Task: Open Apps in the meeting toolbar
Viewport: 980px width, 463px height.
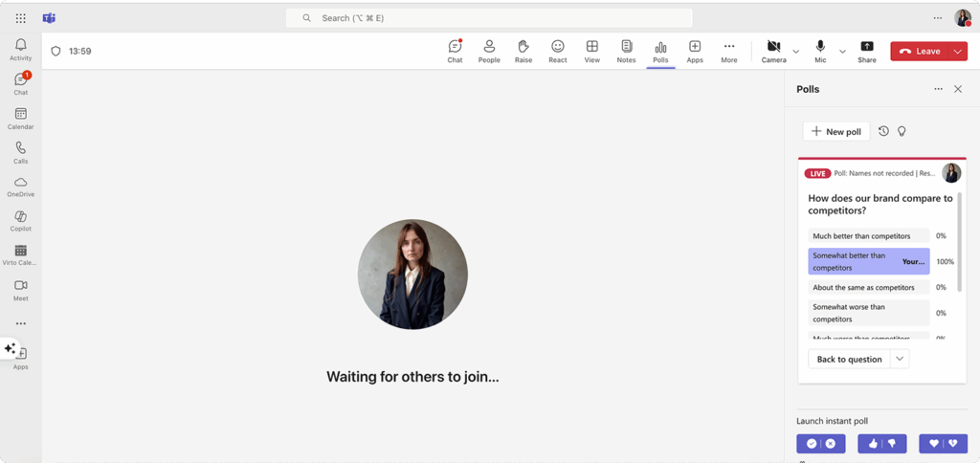Action: pyautogui.click(x=695, y=52)
